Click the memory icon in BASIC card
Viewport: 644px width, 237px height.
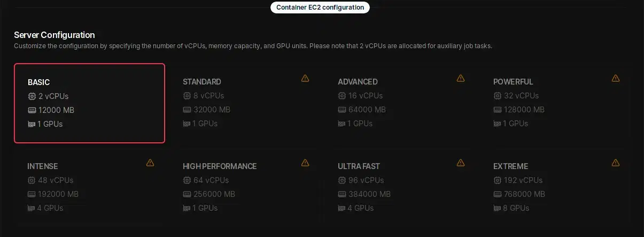click(x=32, y=110)
